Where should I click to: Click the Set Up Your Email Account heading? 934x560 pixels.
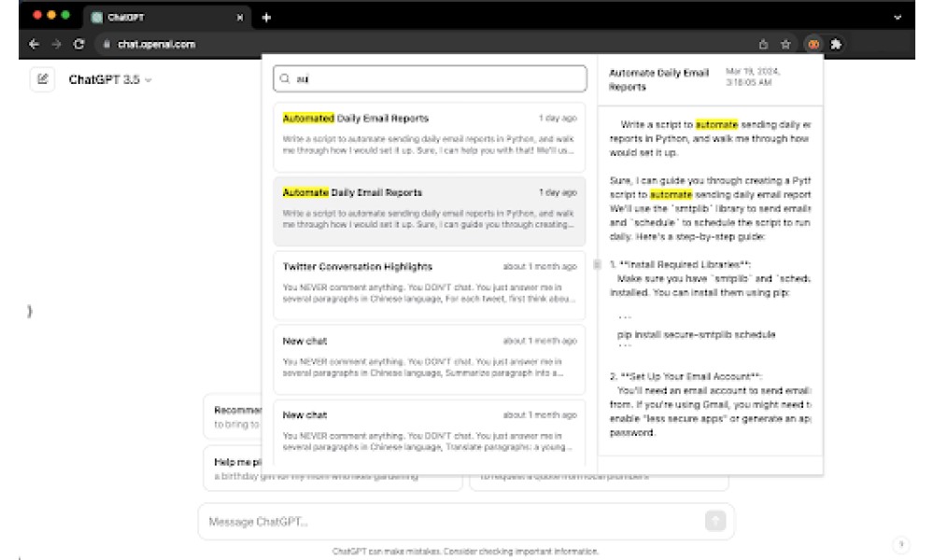point(686,376)
